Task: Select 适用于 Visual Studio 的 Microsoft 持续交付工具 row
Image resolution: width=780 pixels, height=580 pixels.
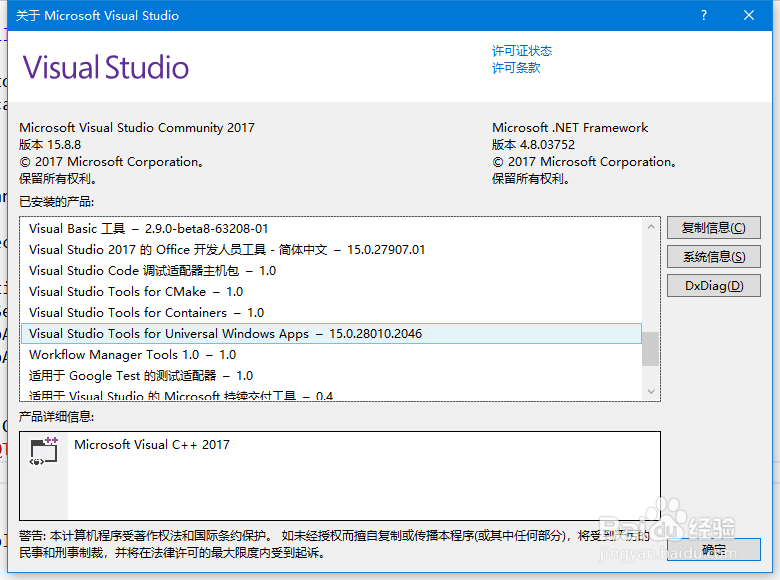Action: (x=331, y=394)
